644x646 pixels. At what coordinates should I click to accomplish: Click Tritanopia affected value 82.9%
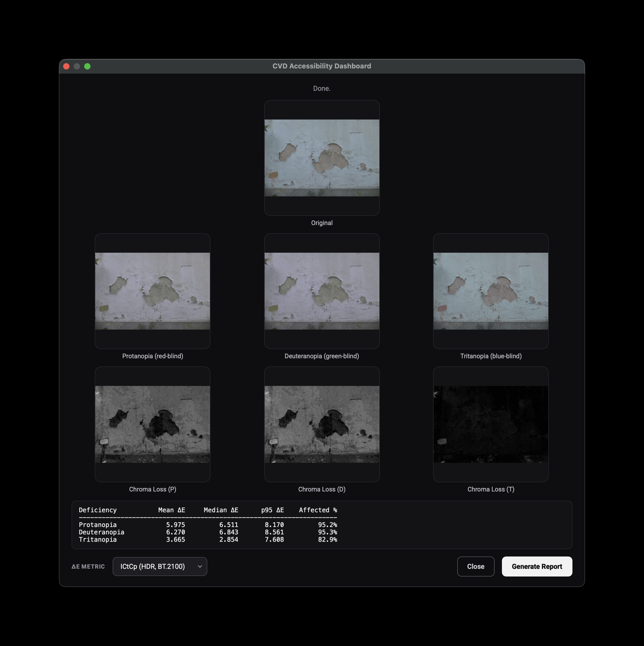click(x=328, y=539)
